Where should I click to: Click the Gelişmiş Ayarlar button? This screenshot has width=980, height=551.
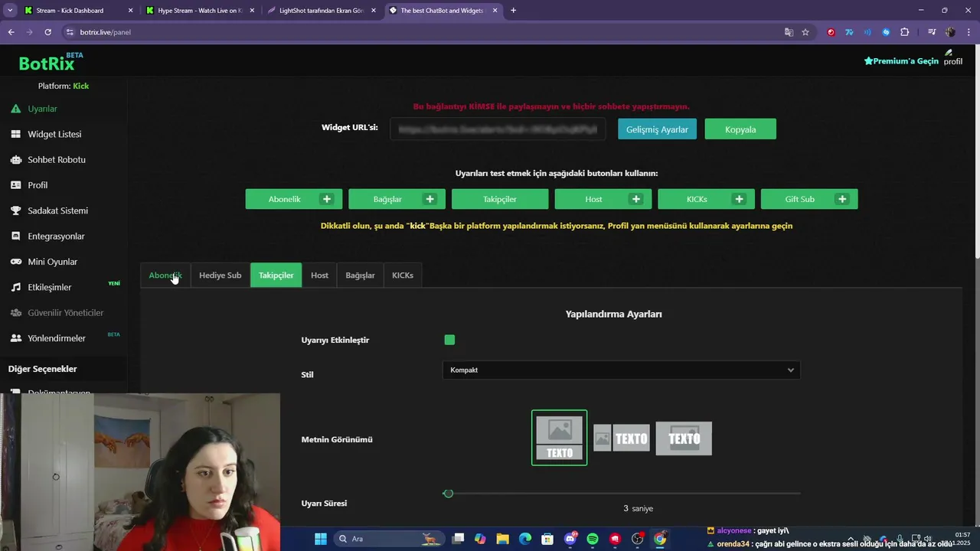click(x=657, y=129)
